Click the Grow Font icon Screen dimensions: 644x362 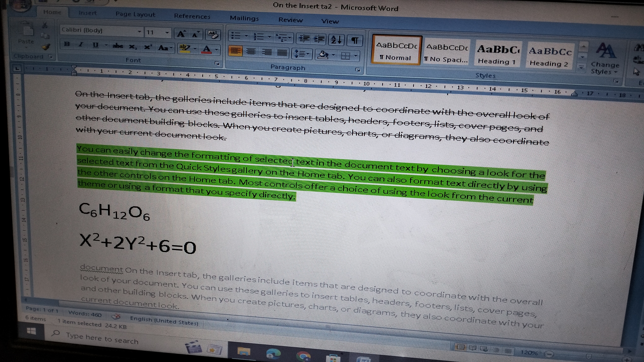(x=181, y=34)
